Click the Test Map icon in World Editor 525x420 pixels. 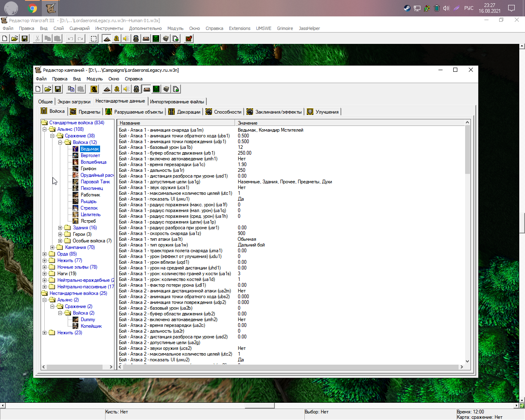pos(189,39)
